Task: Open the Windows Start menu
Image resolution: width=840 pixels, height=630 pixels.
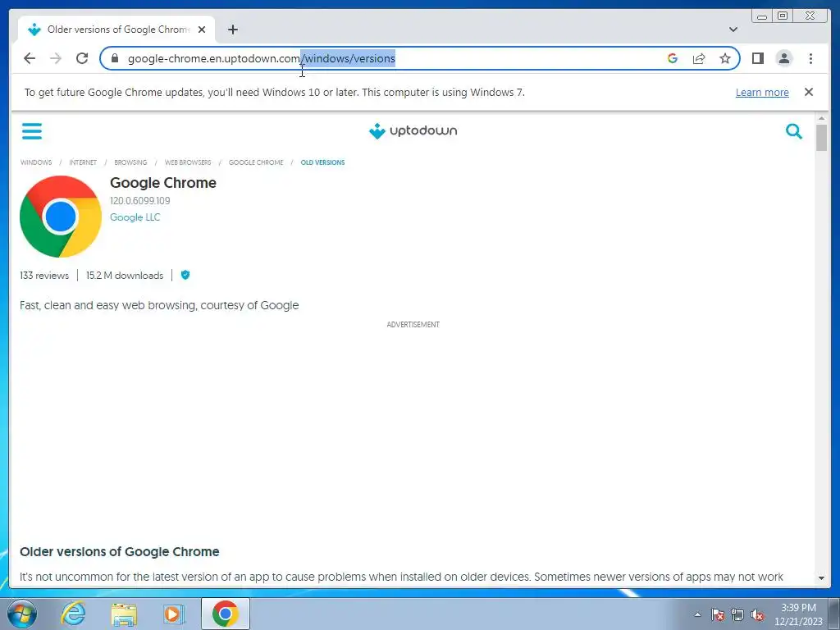Action: pyautogui.click(x=22, y=614)
